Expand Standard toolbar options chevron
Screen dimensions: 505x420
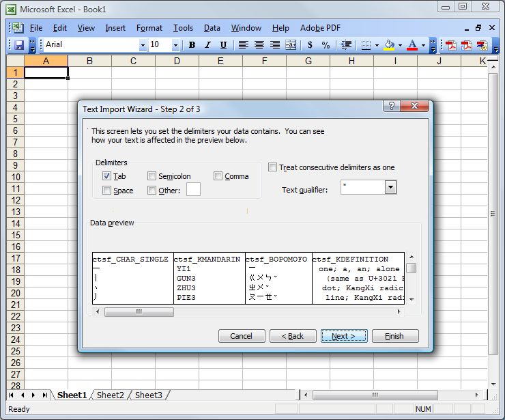coord(33,46)
